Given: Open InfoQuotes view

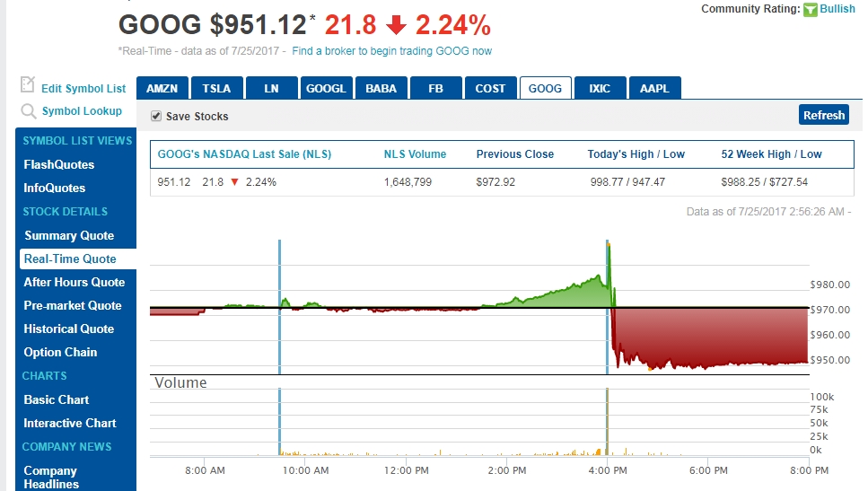Looking at the screenshot, I should coord(54,188).
